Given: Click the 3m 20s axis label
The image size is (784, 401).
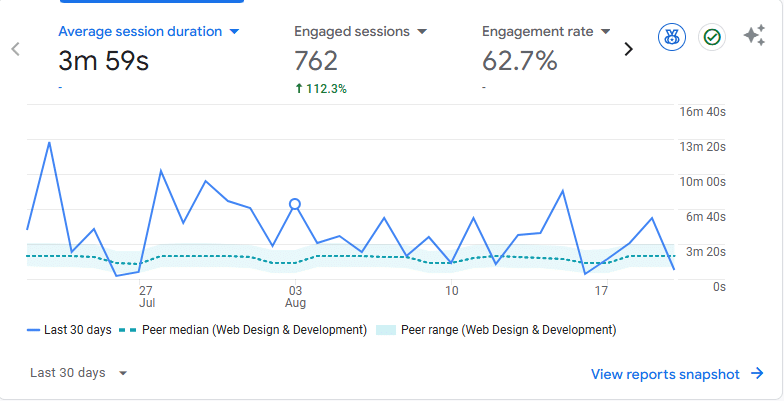Looking at the screenshot, I should pyautogui.click(x=706, y=252).
